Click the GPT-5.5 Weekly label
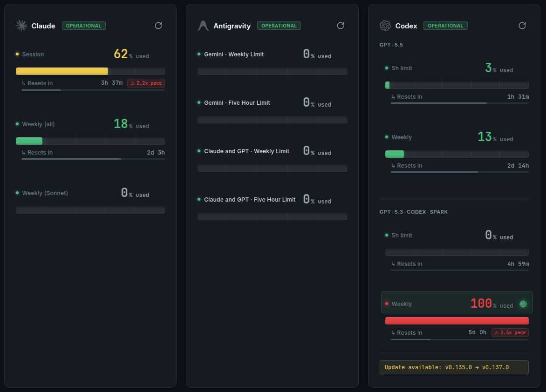The width and height of the screenshot is (546, 392). 402,137
